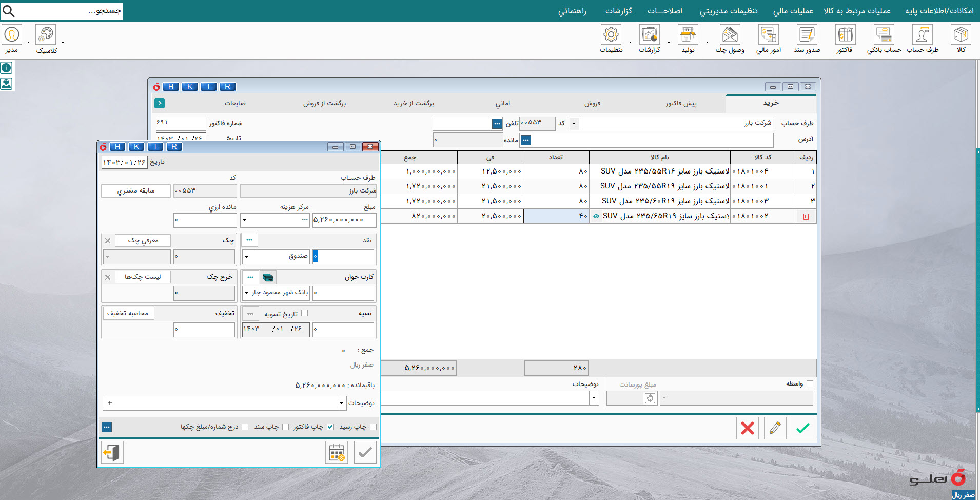Click the طرف حساب toolbar icon
The width and height of the screenshot is (980, 500).
922,35
